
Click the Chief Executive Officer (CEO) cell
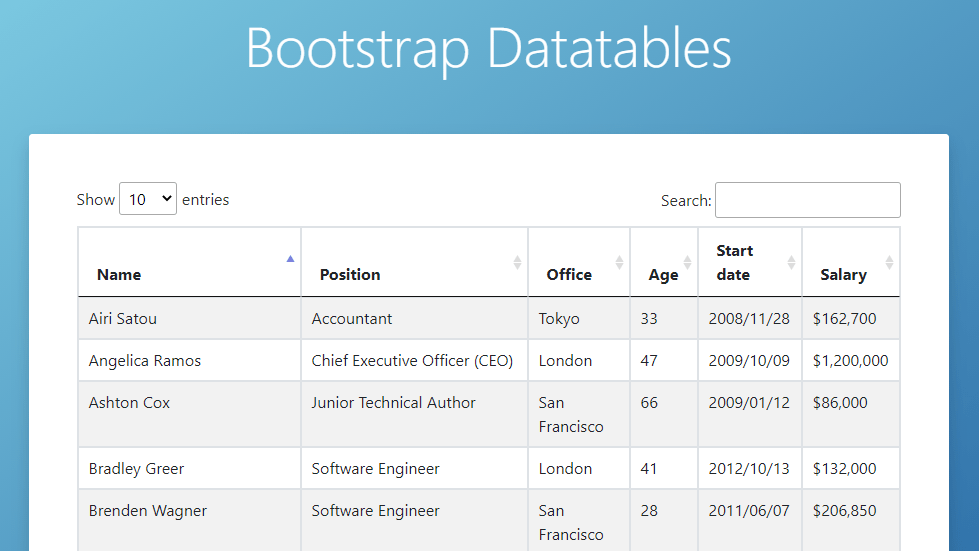point(412,361)
